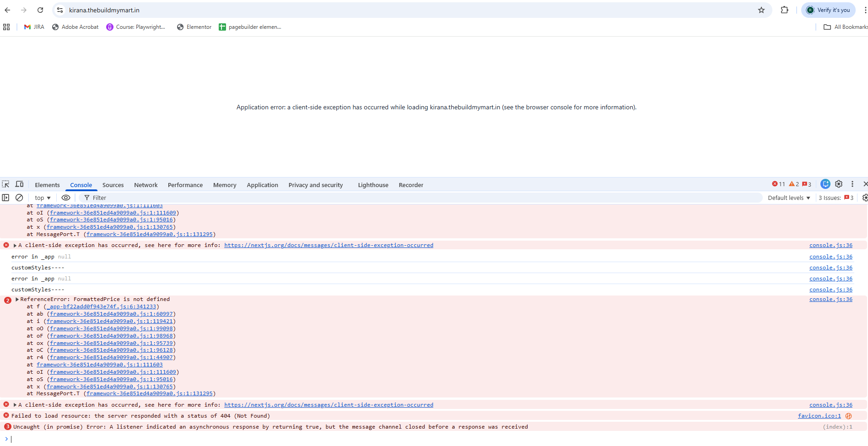Open the DevTools AI assistance panel
868x446 pixels.
click(825, 184)
